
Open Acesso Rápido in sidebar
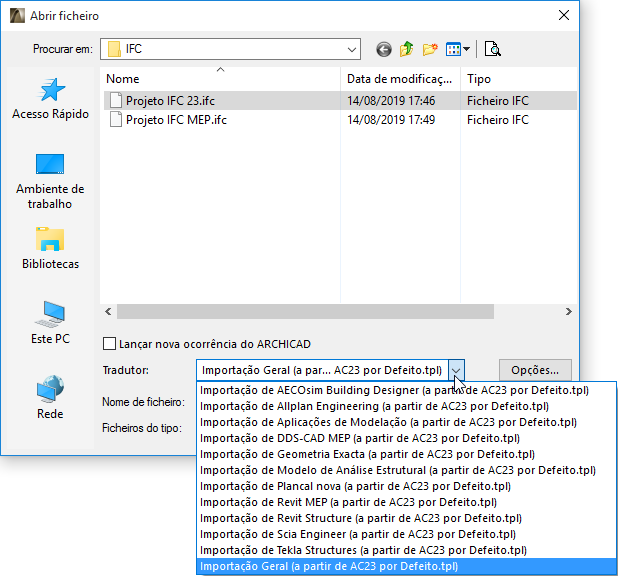coord(50,99)
